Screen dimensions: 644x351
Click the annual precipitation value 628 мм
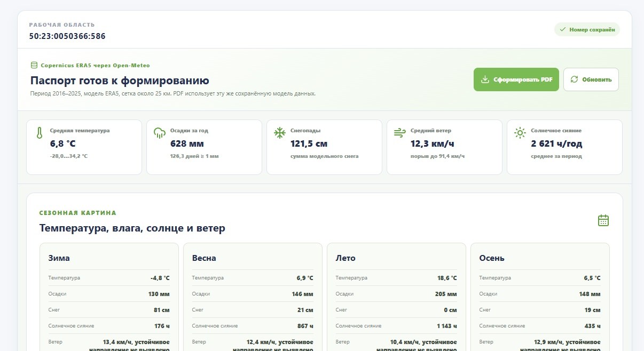(187, 143)
